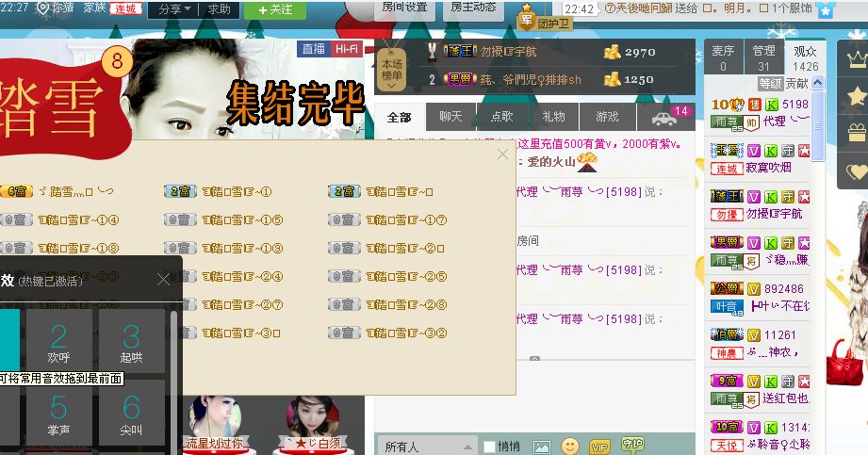
Task: Open the emoji smiley picker
Action: [x=570, y=446]
